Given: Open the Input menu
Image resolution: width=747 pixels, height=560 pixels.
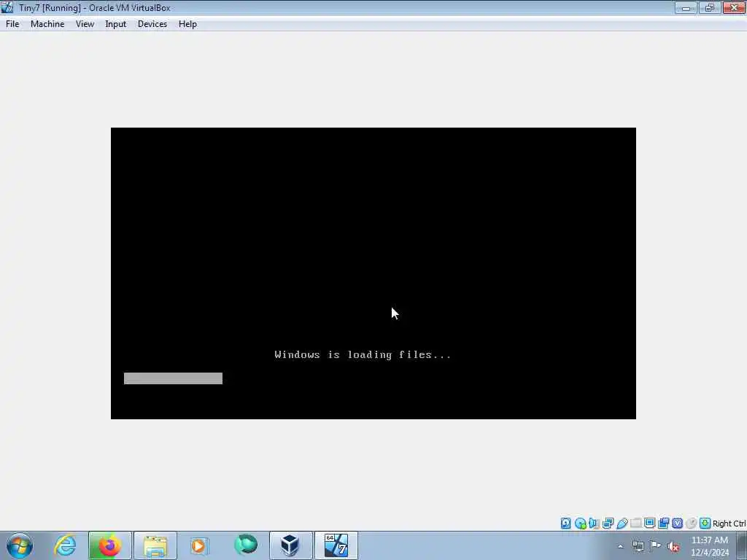Looking at the screenshot, I should click(x=115, y=24).
